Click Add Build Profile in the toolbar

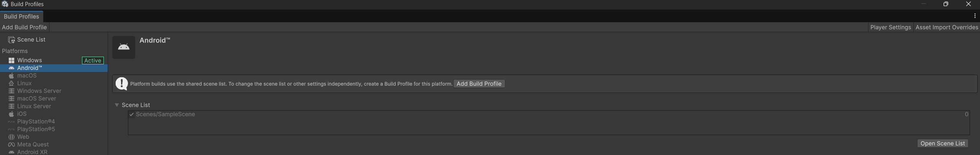click(24, 27)
